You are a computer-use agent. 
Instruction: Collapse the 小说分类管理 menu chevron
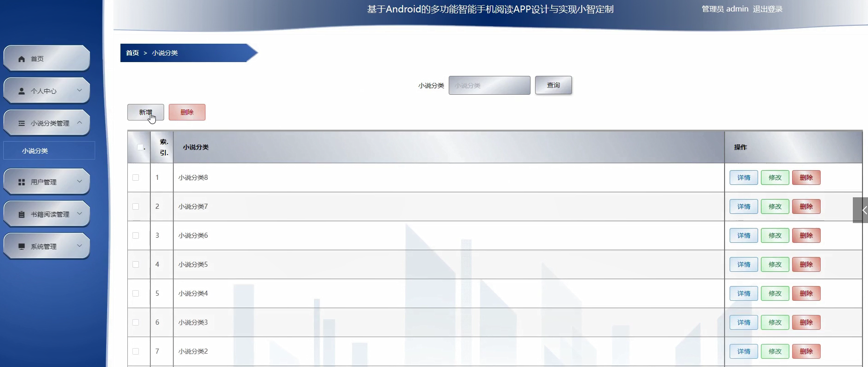point(80,122)
